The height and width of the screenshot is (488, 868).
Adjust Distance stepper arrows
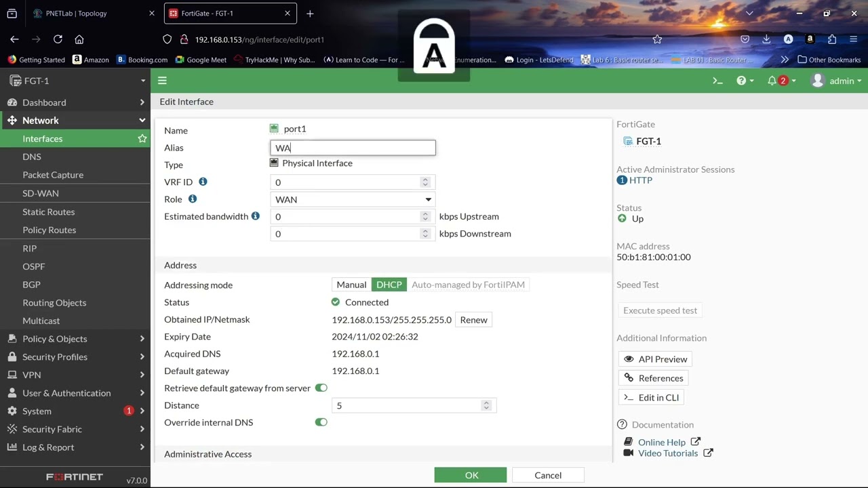tap(486, 405)
